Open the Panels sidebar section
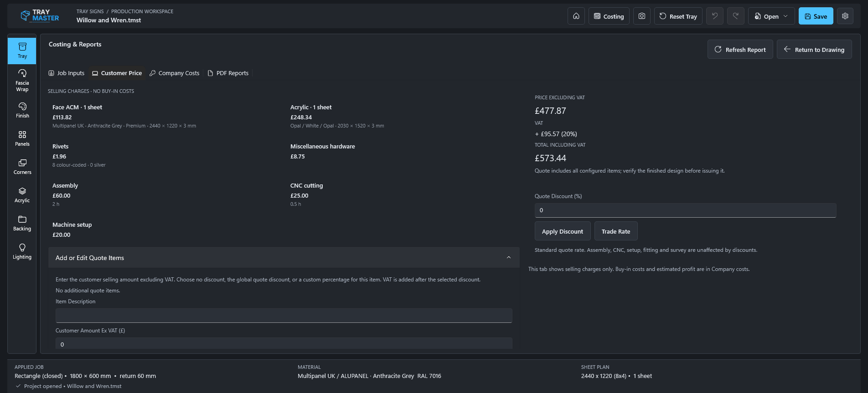Image resolution: width=868 pixels, height=393 pixels. coord(22,138)
